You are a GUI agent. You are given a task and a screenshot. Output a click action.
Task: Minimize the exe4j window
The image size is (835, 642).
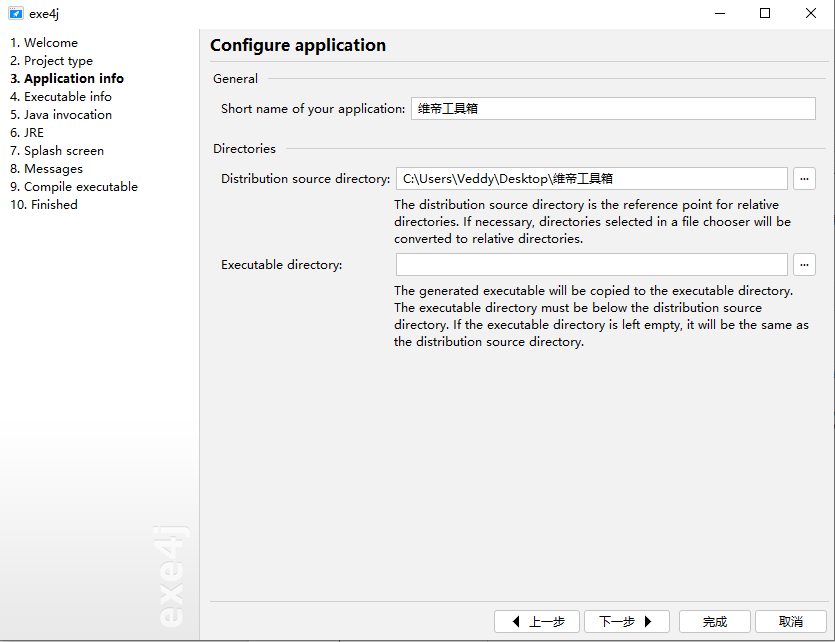point(720,13)
